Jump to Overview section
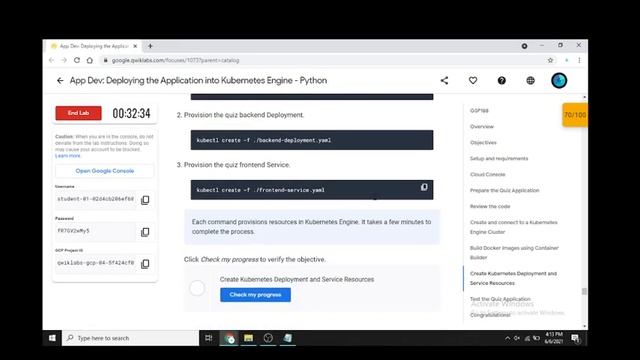This screenshot has width=640, height=360. click(482, 127)
